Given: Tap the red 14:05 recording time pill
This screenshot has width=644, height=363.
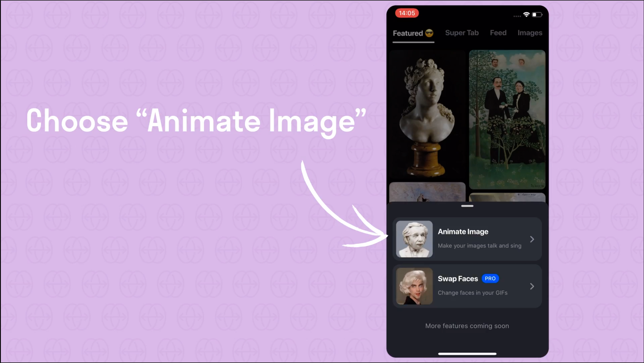Looking at the screenshot, I should pos(407,13).
